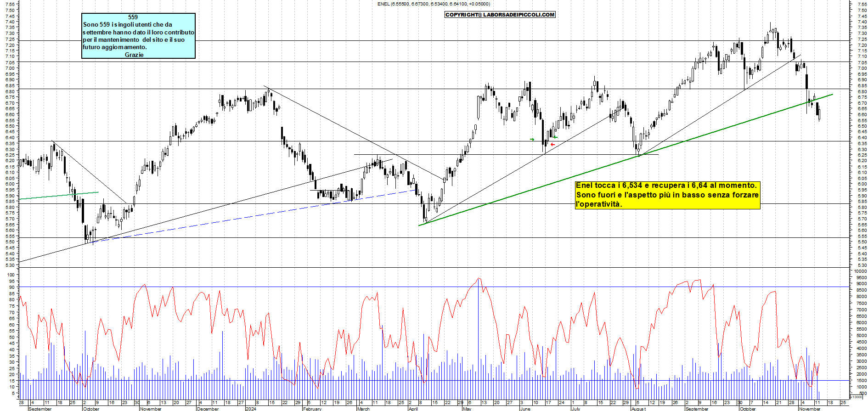
Task: Click the yellow 'Enel tocca i 6,534' annotation
Action: pos(668,195)
